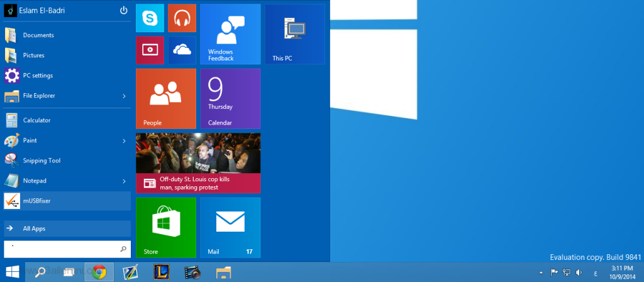This screenshot has width=644, height=282.
Task: Open Google Chrome from the taskbar
Action: [99, 272]
